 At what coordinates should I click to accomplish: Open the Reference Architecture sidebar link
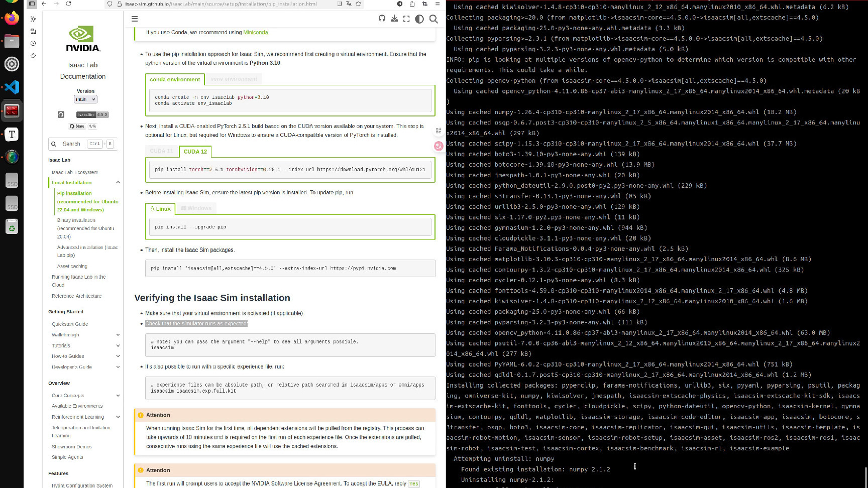click(x=76, y=296)
